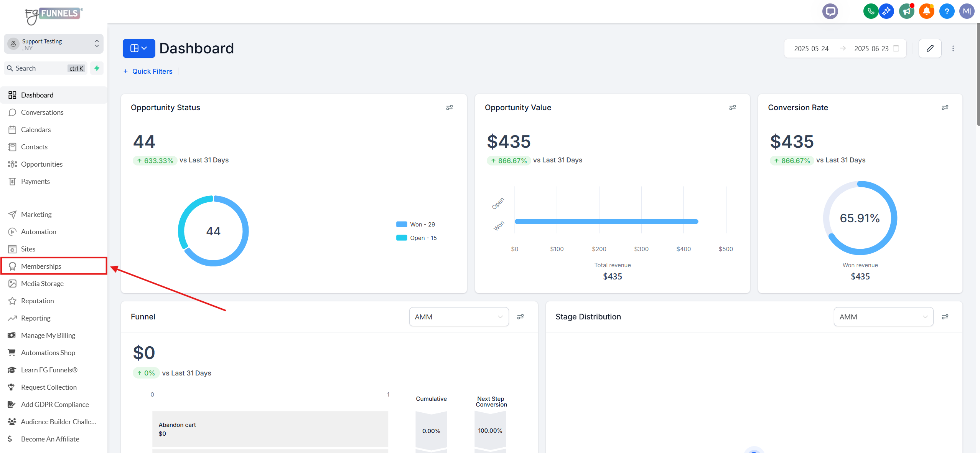Click the start date 2025-05-24 field

[x=811, y=48]
